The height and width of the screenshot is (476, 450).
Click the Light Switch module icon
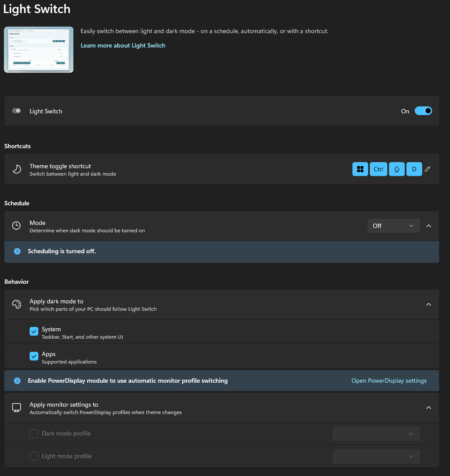tap(17, 111)
